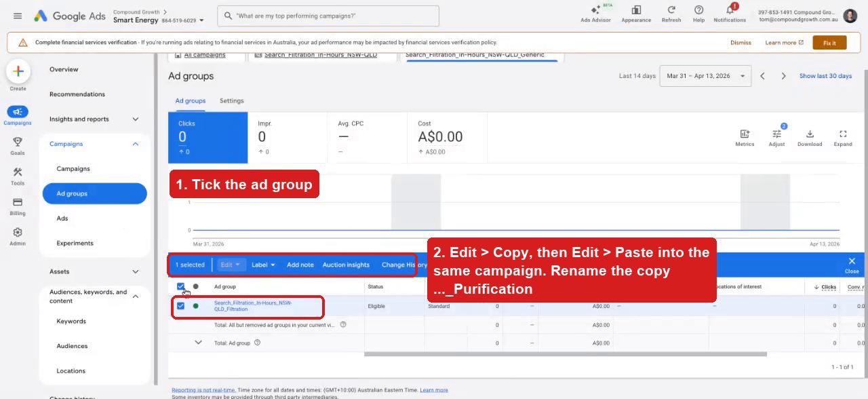The height and width of the screenshot is (399, 868).
Task: Open Experiments in the sidebar
Action: [x=75, y=243]
